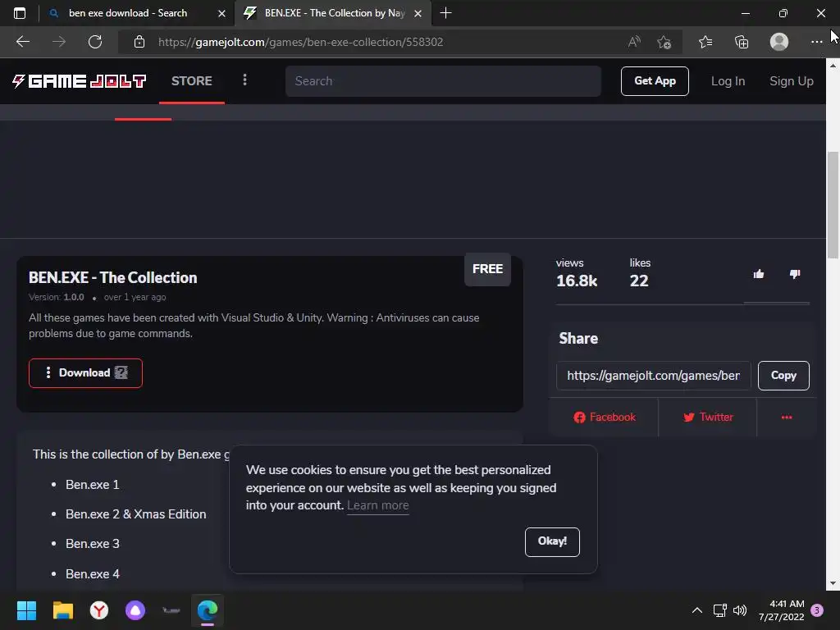Click the scrollbar down arrow
Screen dimensions: 840x630
tap(833, 583)
